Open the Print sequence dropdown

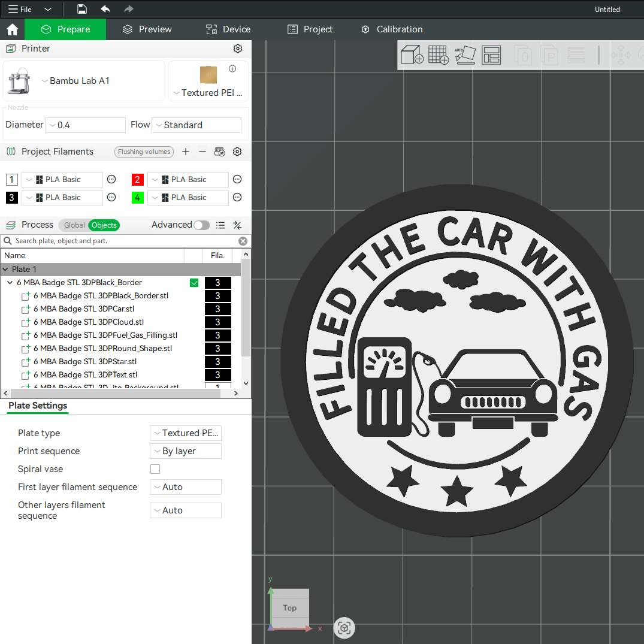(x=186, y=451)
